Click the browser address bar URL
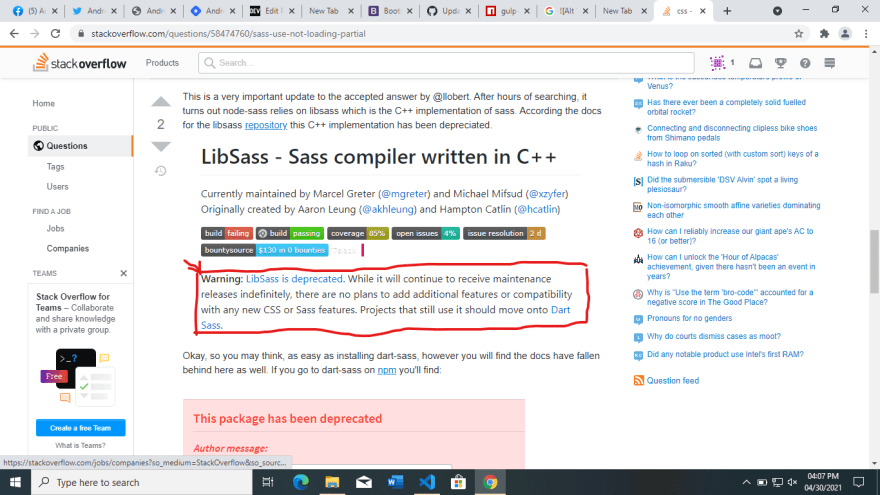Image resolution: width=880 pixels, height=495 pixels. [228, 34]
